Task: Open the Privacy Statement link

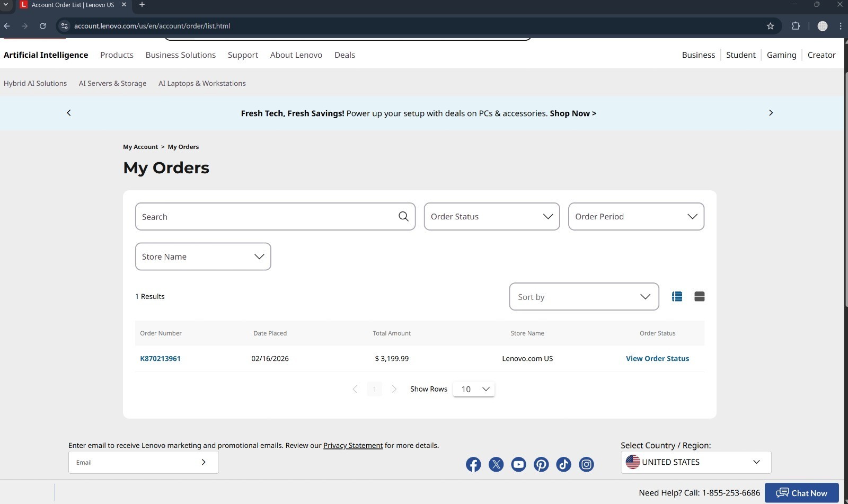Action: click(x=353, y=445)
